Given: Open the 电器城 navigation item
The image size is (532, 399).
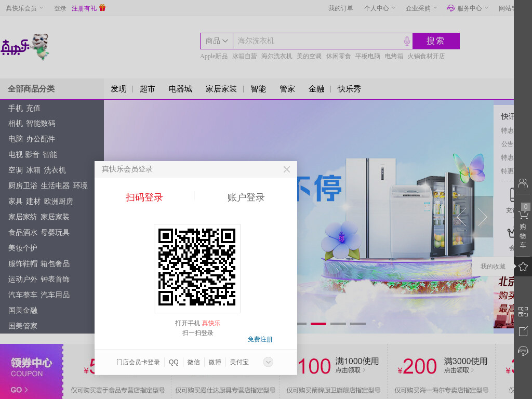Looking at the screenshot, I should point(180,89).
